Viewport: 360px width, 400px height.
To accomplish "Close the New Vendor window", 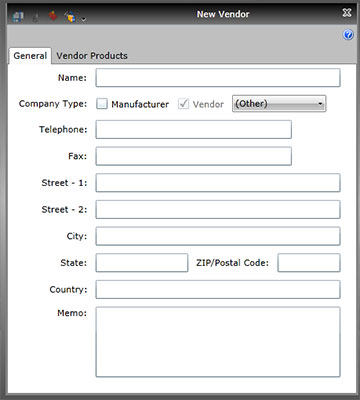I will coord(347,13).
